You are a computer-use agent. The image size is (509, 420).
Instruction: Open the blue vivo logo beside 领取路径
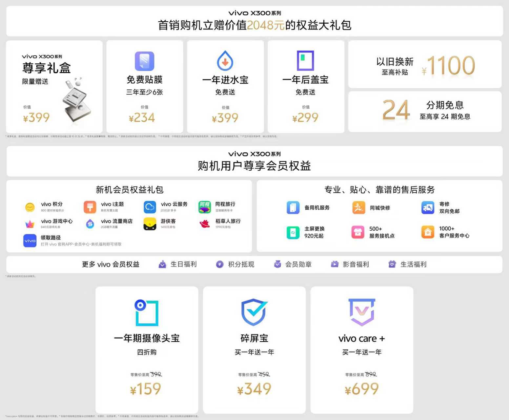click(x=30, y=241)
